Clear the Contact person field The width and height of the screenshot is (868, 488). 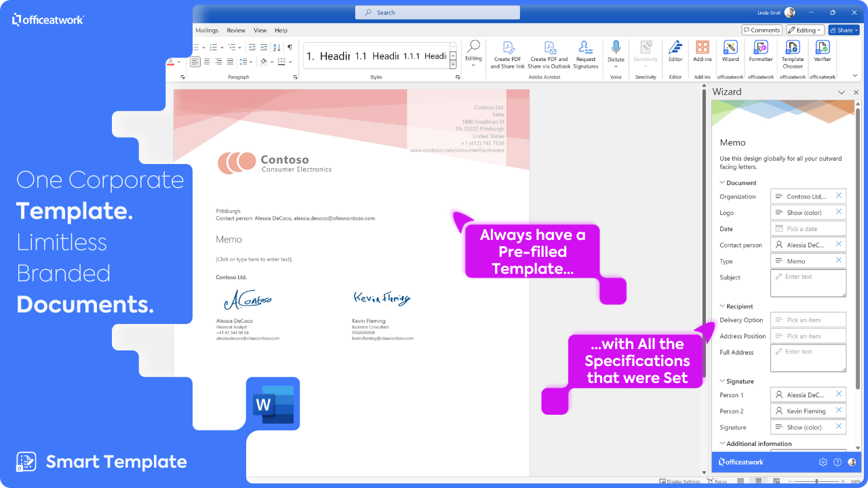coord(839,245)
